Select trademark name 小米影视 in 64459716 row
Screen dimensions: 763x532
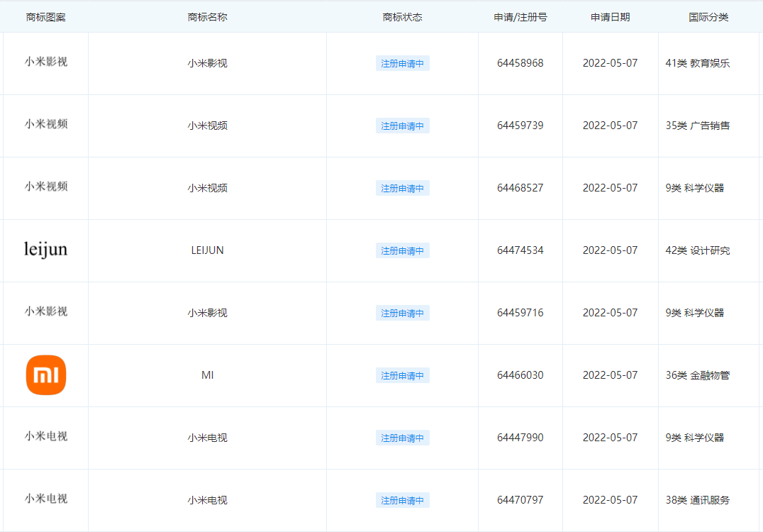(207, 313)
